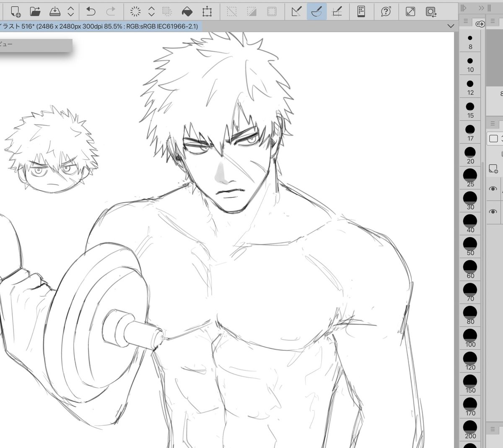Select brush size 10
Image resolution: width=503 pixels, height=448 pixels.
point(470,64)
